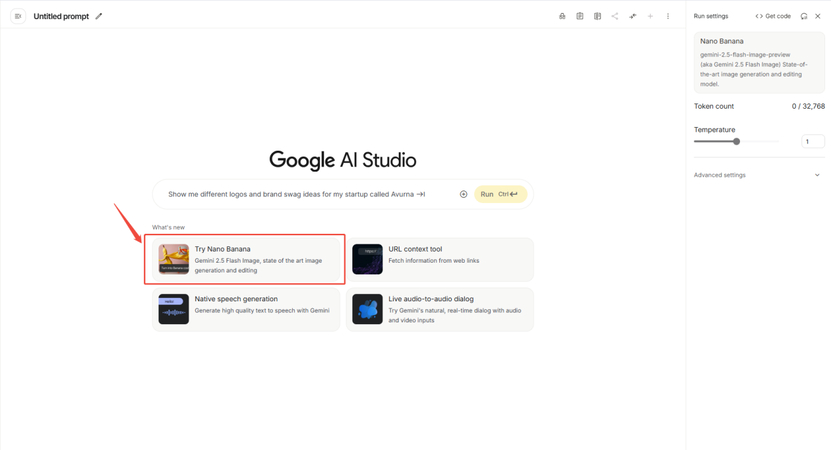This screenshot has height=450, width=831.
Task: Click the gemini-2.5-flash-image-preview model description
Action: pyautogui.click(x=753, y=69)
